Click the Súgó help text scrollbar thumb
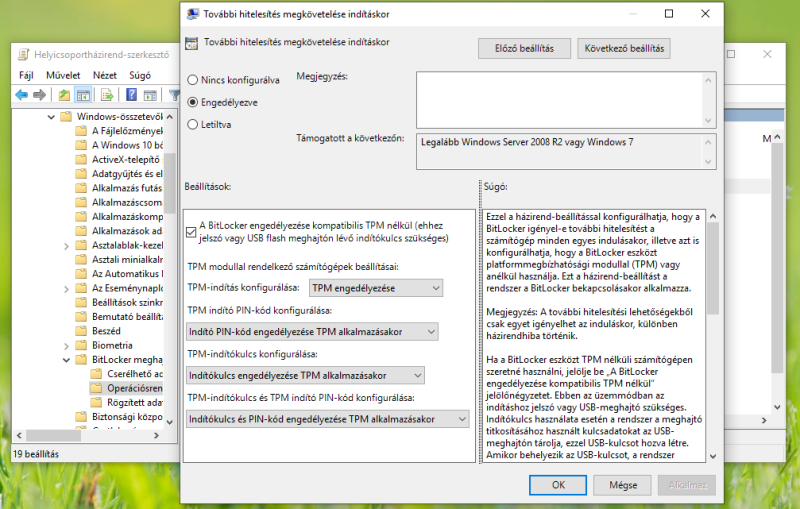This screenshot has width=800, height=509. (x=713, y=269)
